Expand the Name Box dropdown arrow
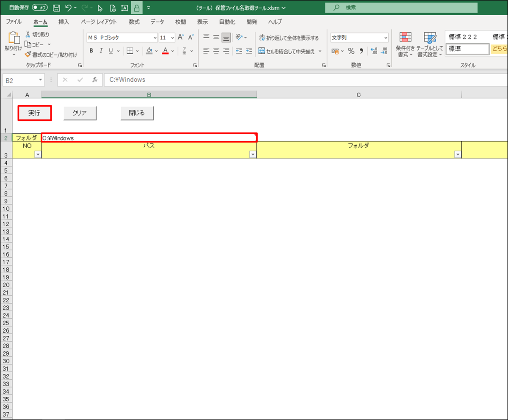The width and height of the screenshot is (508, 420). pos(41,80)
